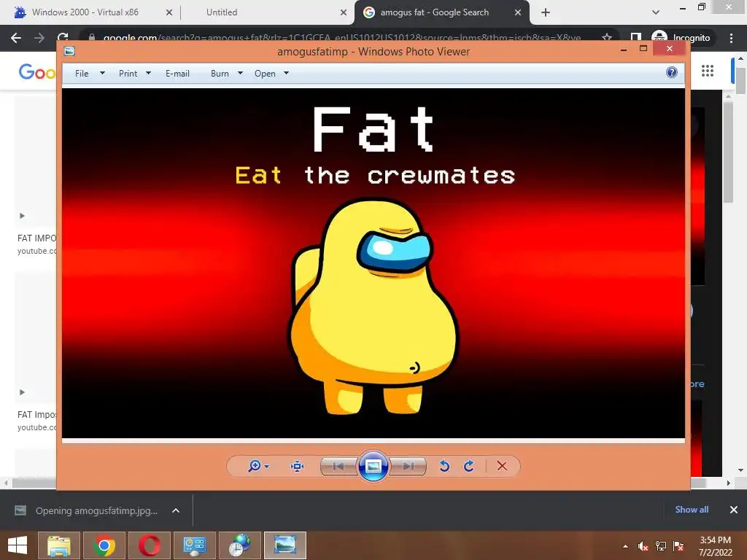This screenshot has width=747, height=560.
Task: Open a new Chrome tab
Action: [546, 12]
